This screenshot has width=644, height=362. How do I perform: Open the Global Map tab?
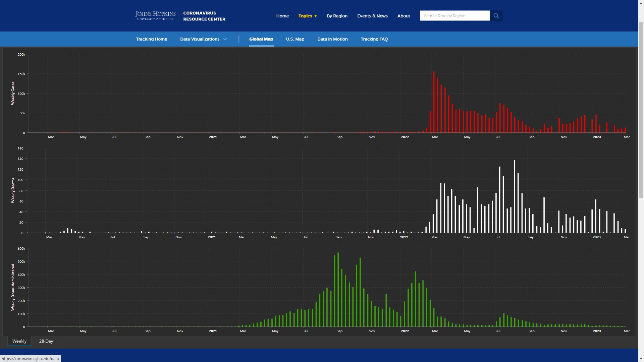(261, 39)
